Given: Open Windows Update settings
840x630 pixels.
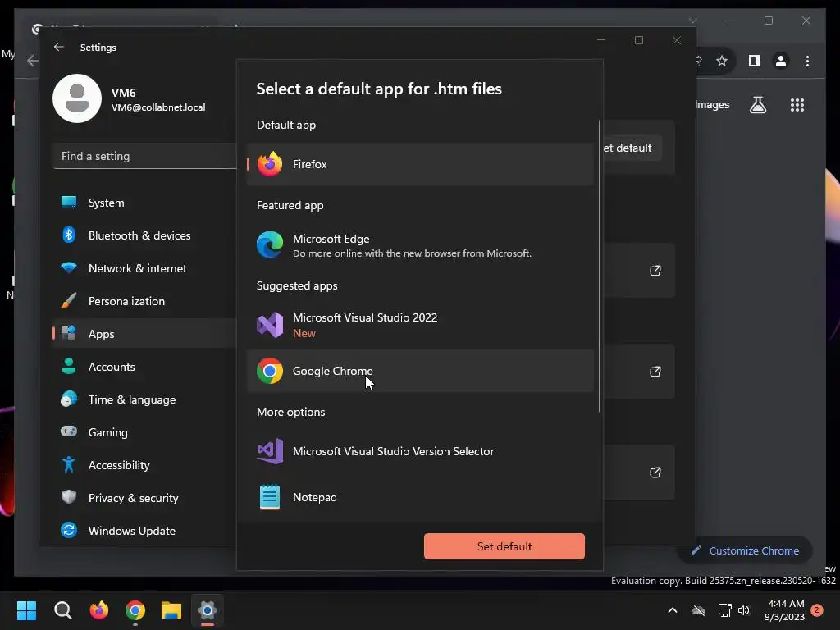Looking at the screenshot, I should (x=144, y=531).
